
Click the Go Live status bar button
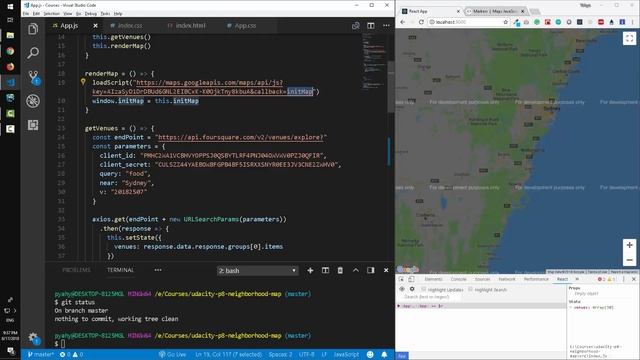point(172,354)
